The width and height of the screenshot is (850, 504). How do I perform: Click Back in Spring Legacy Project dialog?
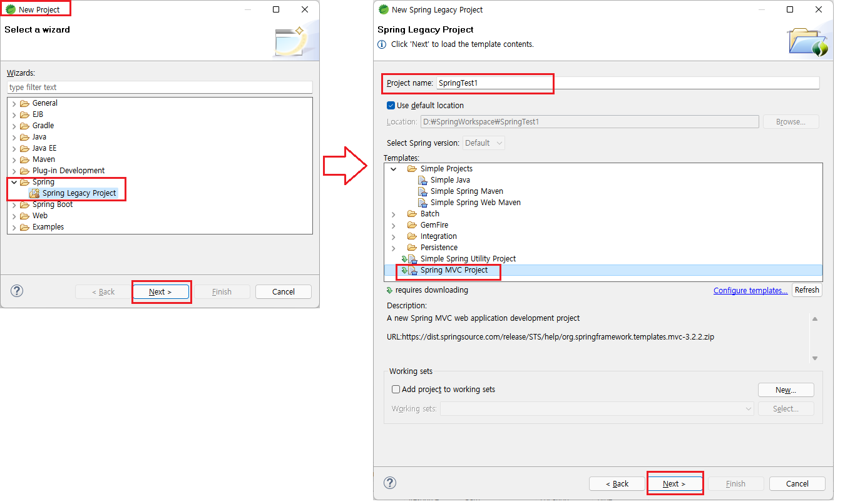pos(617,483)
